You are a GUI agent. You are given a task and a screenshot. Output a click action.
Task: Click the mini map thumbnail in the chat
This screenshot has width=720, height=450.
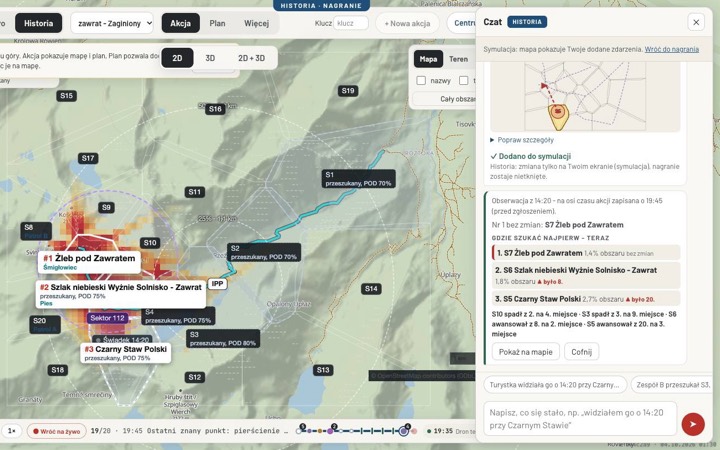(x=585, y=97)
